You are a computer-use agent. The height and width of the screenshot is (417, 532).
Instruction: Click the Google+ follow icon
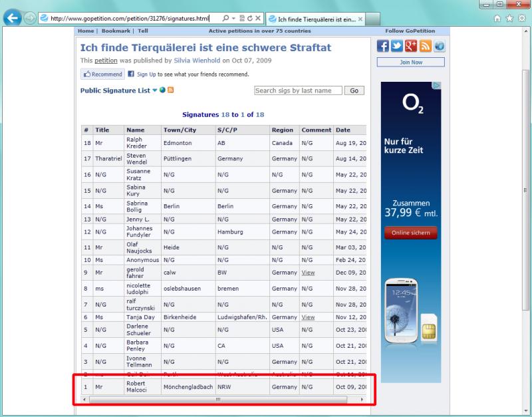point(410,47)
